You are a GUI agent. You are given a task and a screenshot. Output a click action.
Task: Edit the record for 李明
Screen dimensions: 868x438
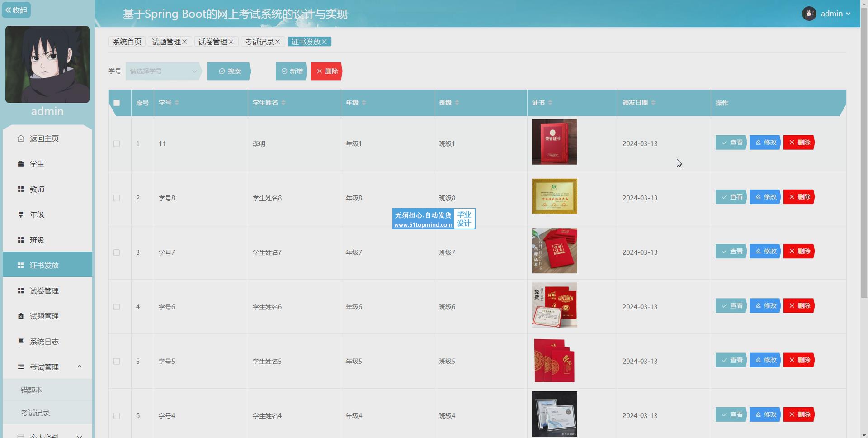[765, 143]
